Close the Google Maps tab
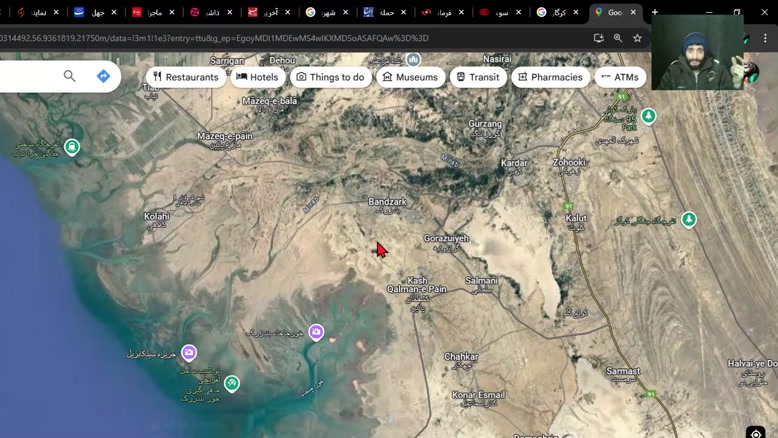778x438 pixels. pos(633,12)
